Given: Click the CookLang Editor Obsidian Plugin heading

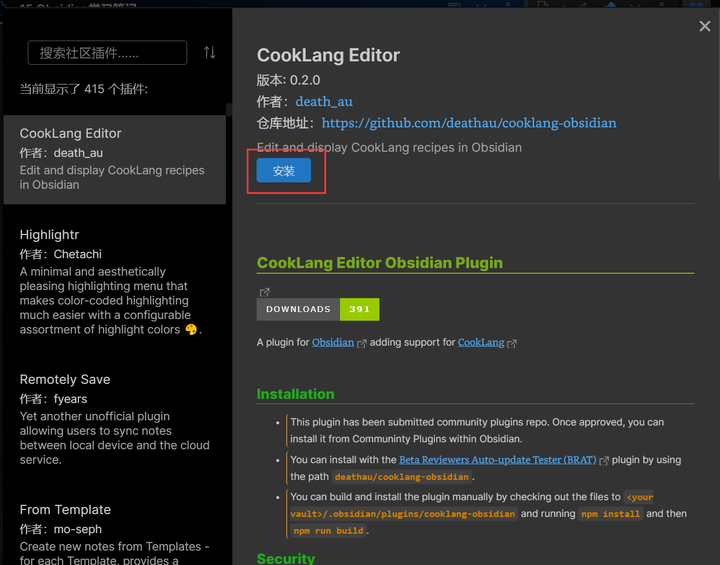Looking at the screenshot, I should tap(380, 263).
